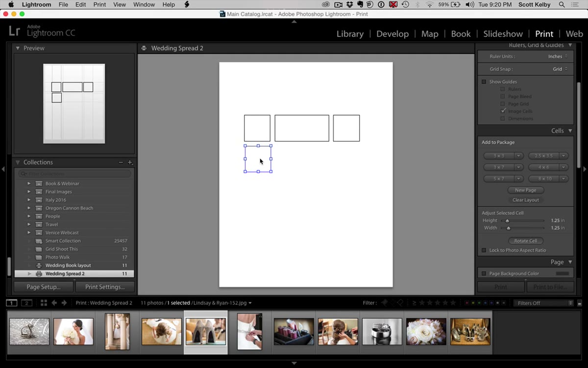Open the Filters Off dropdown

coord(544,303)
